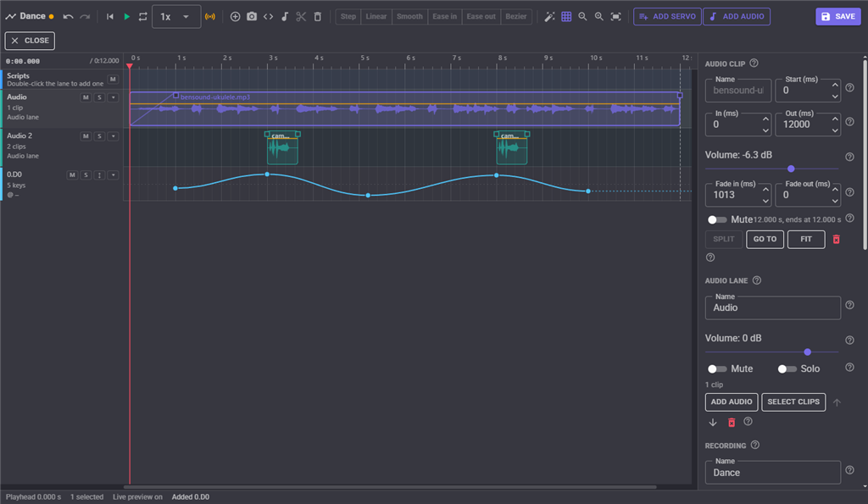Click the scissors split icon
Viewport: 868px width, 504px height.
tap(301, 17)
